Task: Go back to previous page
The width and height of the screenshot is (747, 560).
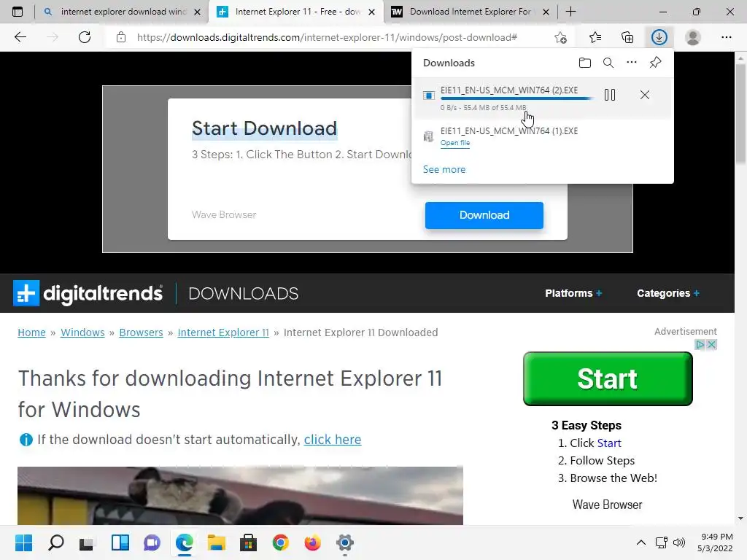Action: [20, 37]
